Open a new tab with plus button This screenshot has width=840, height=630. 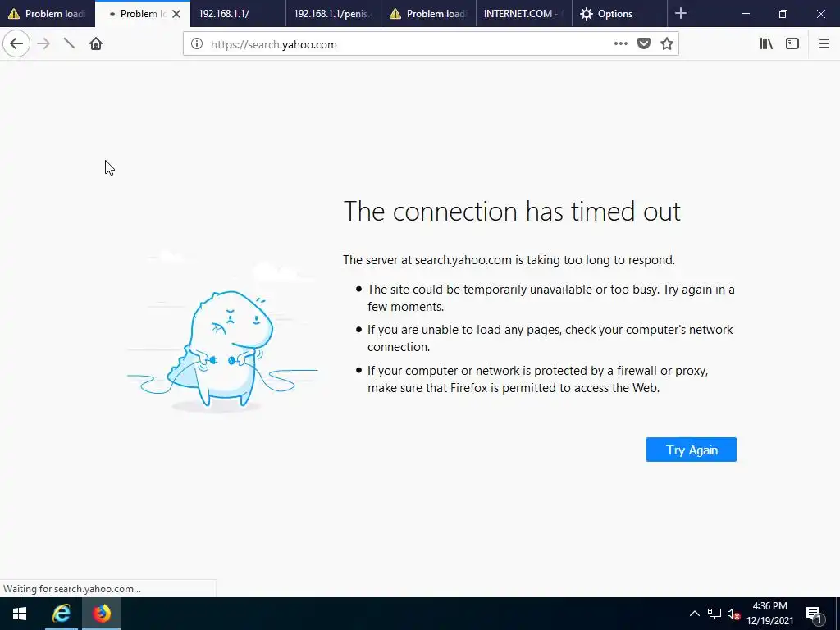pyautogui.click(x=680, y=13)
